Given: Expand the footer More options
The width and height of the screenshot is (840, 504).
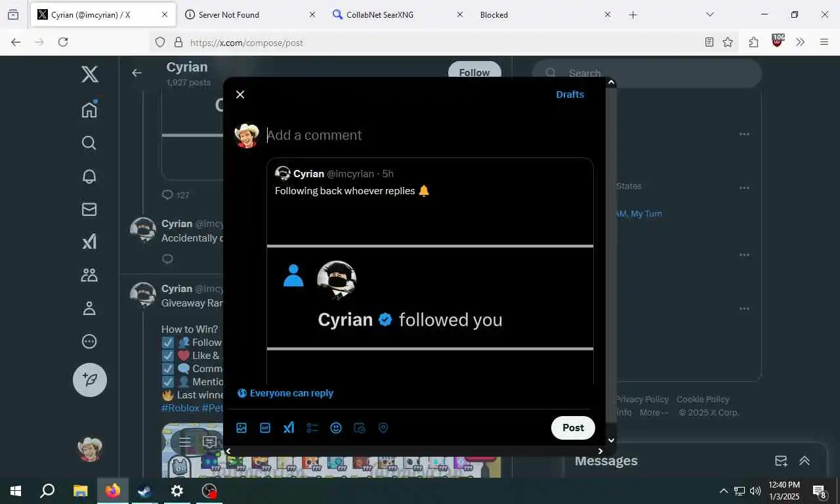Looking at the screenshot, I should [x=654, y=413].
